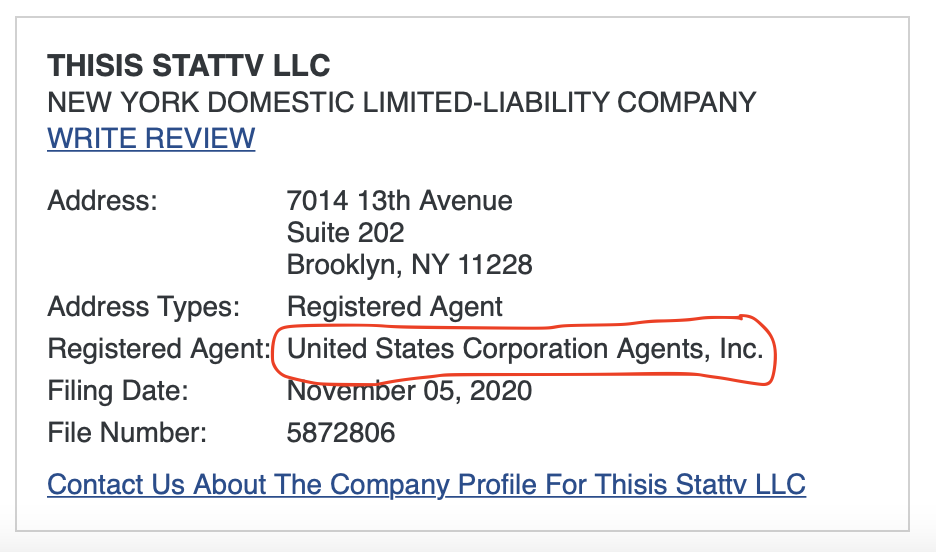Click the Registered Agent: field label
The height and width of the screenshot is (552, 936).
tap(160, 349)
